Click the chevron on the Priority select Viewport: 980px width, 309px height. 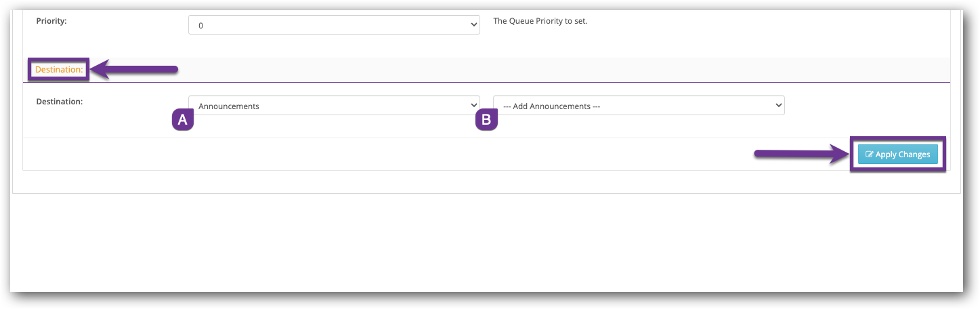coord(473,25)
